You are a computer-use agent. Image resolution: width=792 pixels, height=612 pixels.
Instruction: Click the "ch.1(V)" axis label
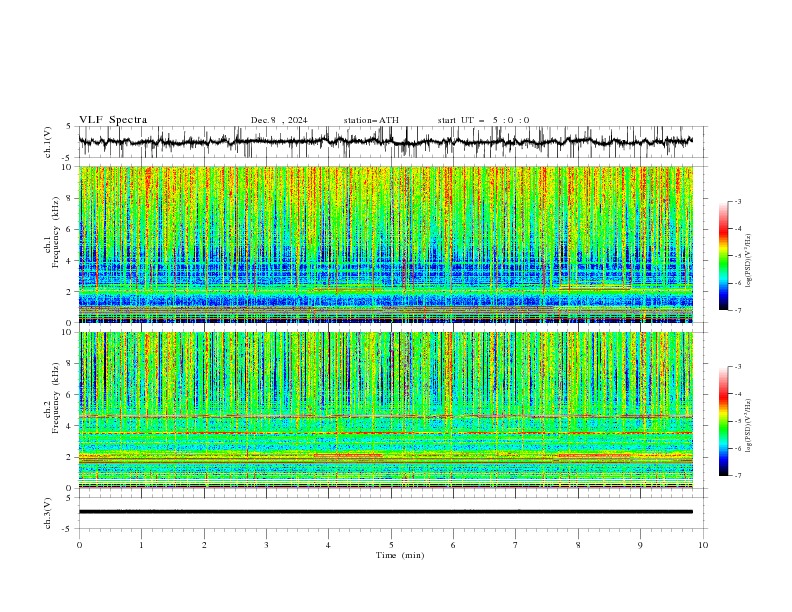pos(48,142)
